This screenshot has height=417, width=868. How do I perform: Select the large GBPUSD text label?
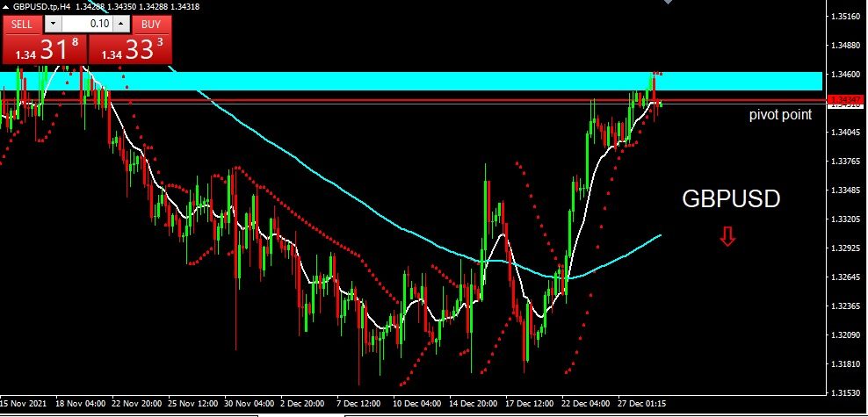731,198
